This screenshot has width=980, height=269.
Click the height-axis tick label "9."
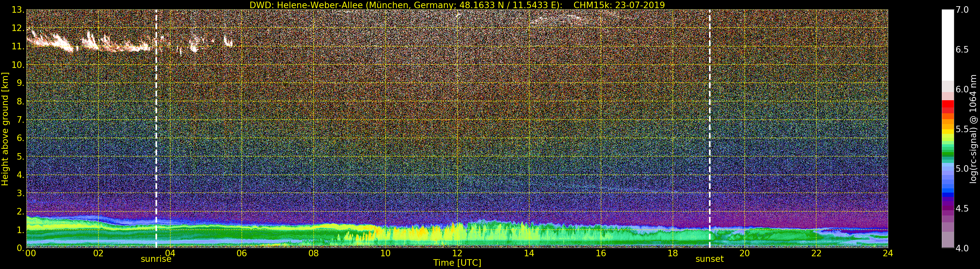pos(21,83)
